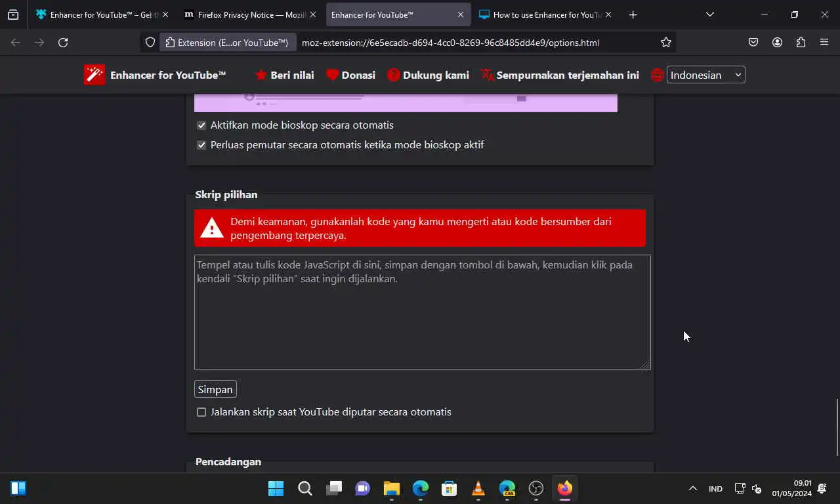Click the forward navigation arrow
Screen dimensions: 840x504
tap(39, 43)
